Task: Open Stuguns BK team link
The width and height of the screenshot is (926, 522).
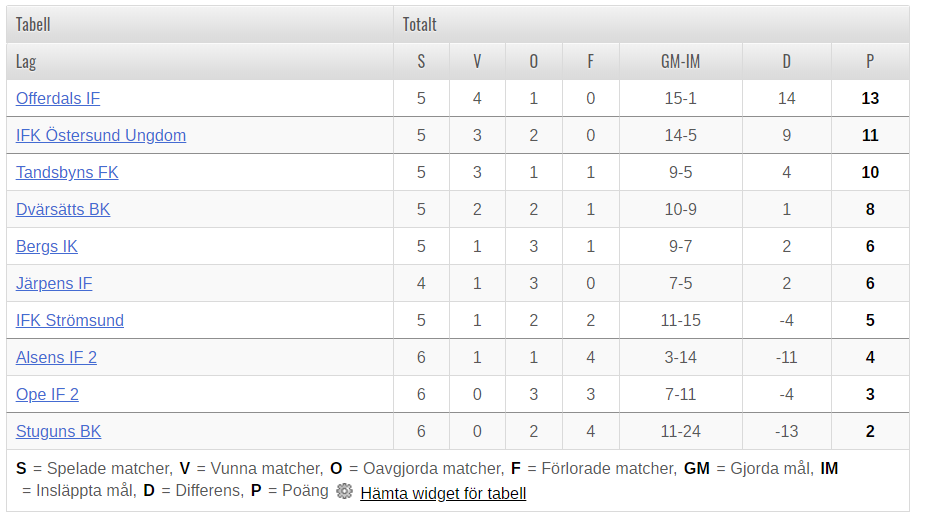Action: pos(58,432)
